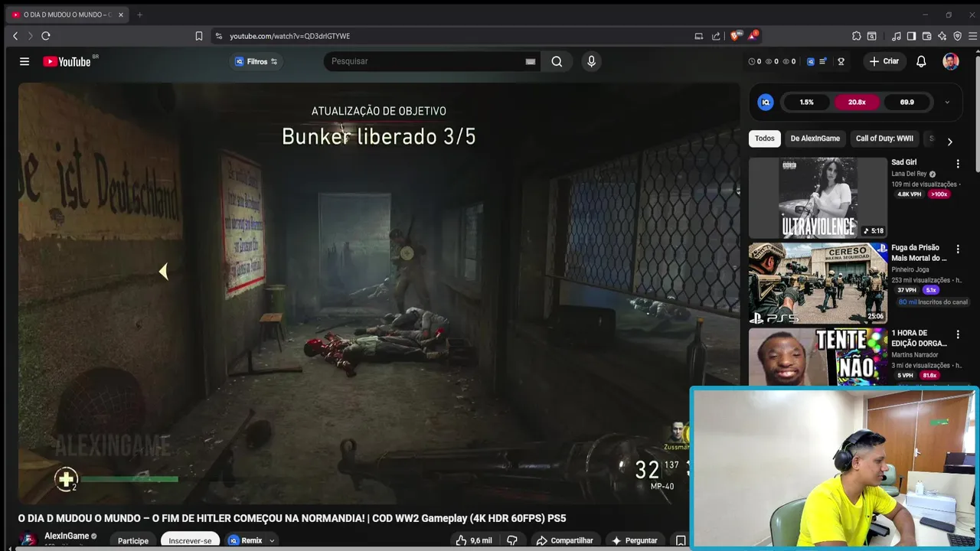Image resolution: width=980 pixels, height=551 pixels.
Task: Open options for Sad Girl video
Action: pyautogui.click(x=958, y=163)
